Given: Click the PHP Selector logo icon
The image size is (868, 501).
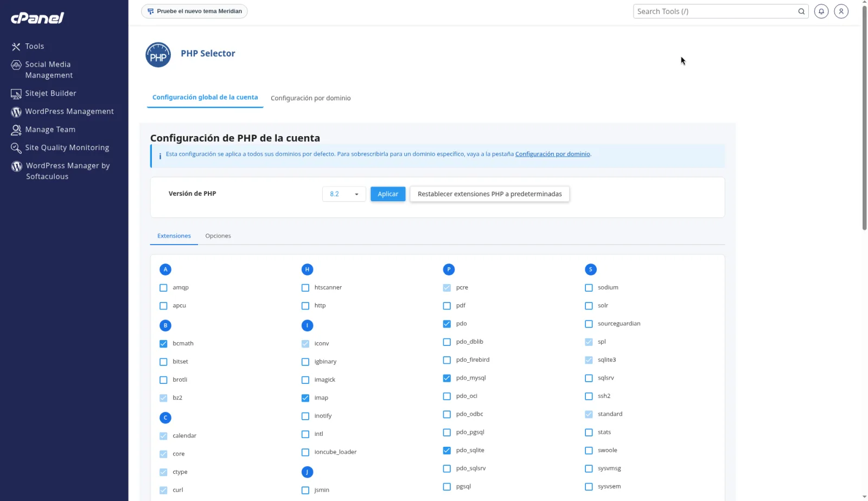Looking at the screenshot, I should [158, 55].
